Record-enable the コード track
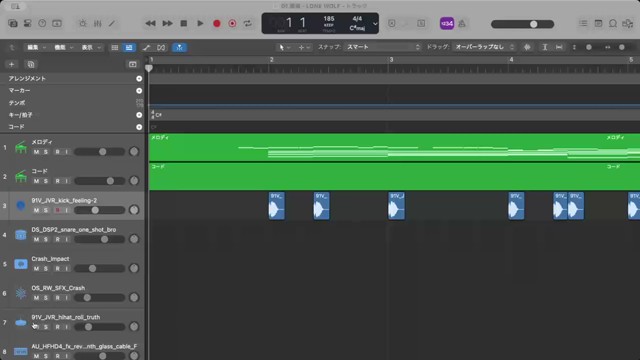640x360 pixels. [58, 181]
